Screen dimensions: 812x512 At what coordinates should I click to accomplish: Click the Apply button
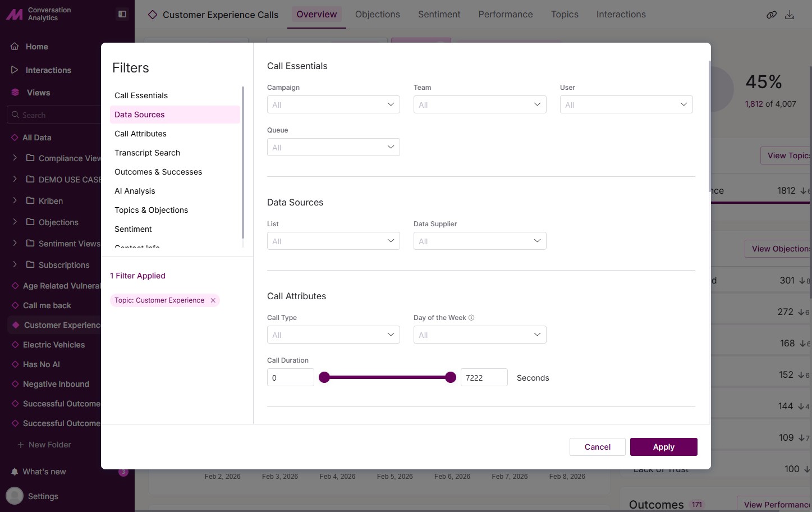tap(664, 447)
